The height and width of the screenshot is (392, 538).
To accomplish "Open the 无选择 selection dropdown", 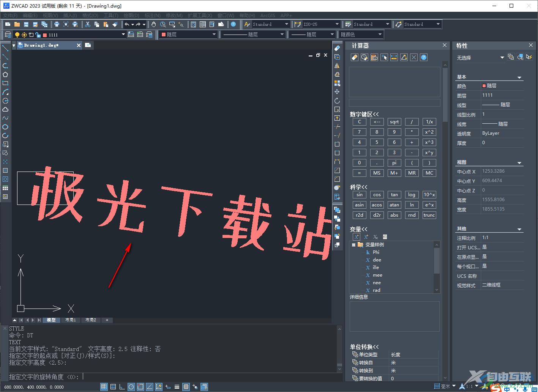I will click(502, 58).
